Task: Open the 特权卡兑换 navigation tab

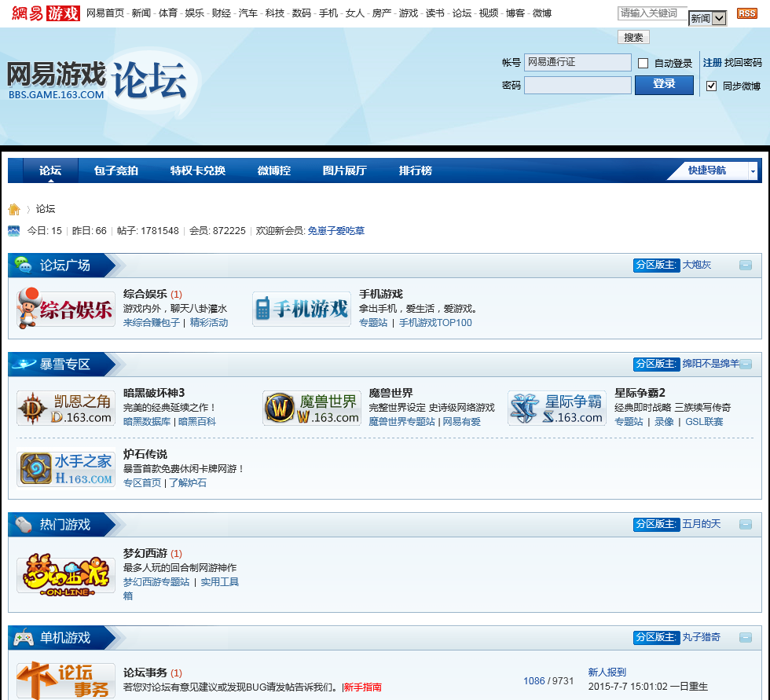Action: [198, 170]
